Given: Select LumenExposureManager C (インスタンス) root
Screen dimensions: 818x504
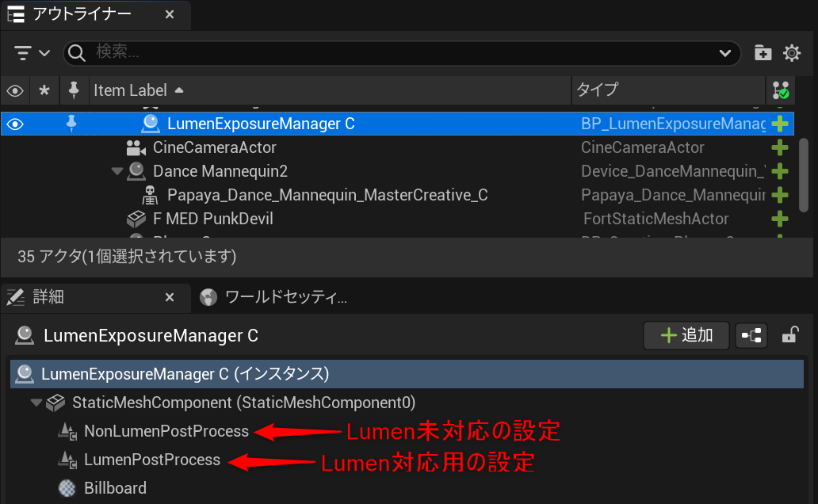Looking at the screenshot, I should (x=407, y=374).
